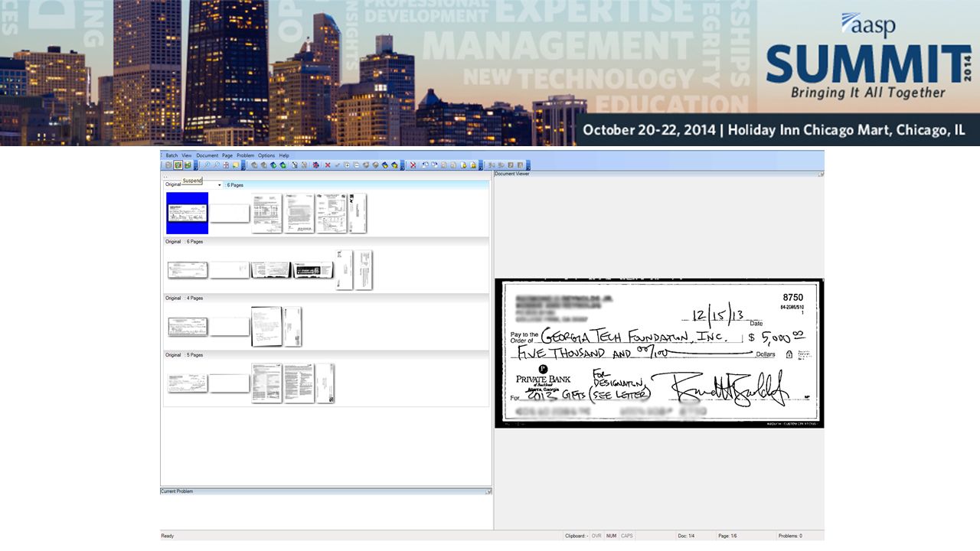Click the check image in Document Viewer
The height and width of the screenshot is (551, 980).
click(x=659, y=353)
